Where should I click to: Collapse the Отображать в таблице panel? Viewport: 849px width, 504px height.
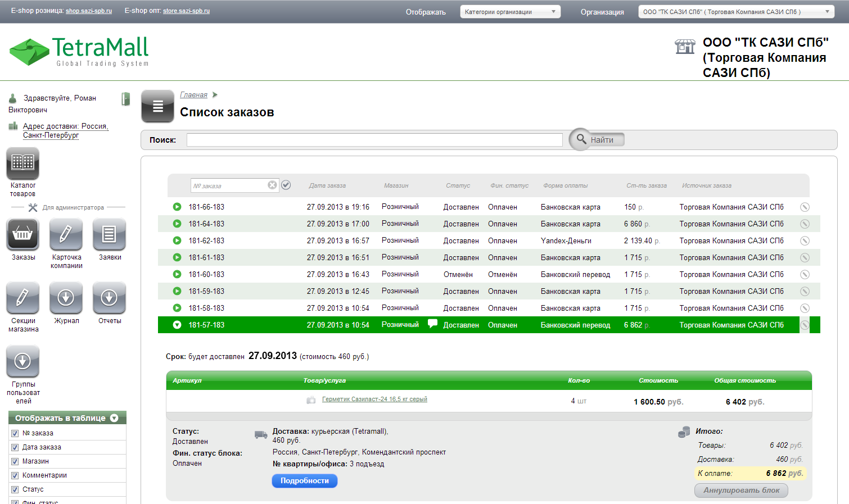pos(114,418)
